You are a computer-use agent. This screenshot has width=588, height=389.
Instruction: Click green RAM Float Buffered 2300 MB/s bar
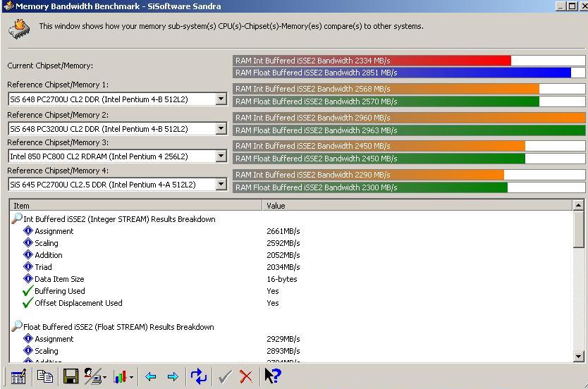tap(370, 187)
